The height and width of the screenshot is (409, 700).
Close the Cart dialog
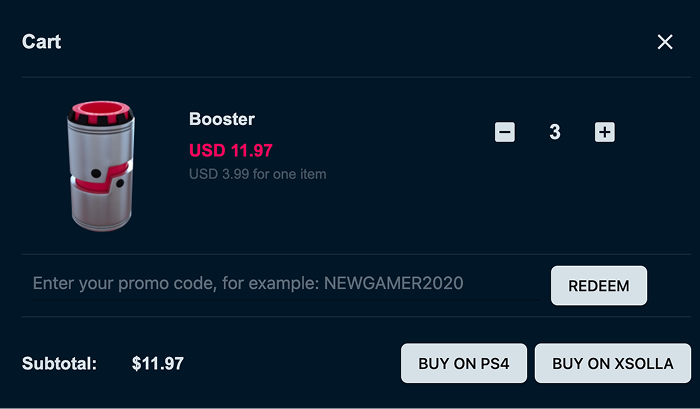click(665, 42)
